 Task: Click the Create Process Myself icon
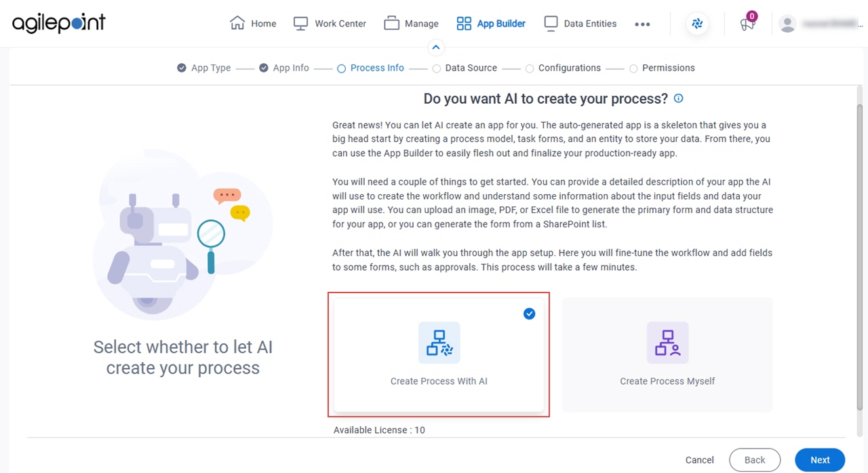pyautogui.click(x=667, y=343)
